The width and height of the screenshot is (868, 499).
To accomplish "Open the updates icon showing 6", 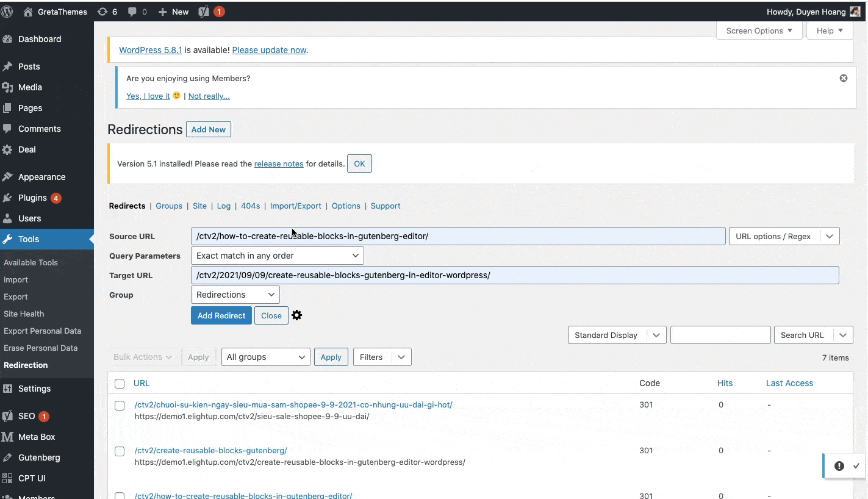I will tap(107, 12).
